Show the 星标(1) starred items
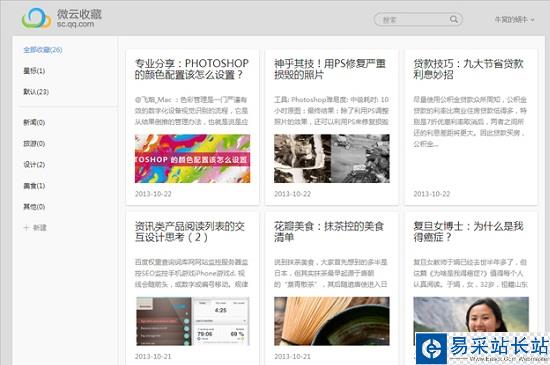 [34, 71]
